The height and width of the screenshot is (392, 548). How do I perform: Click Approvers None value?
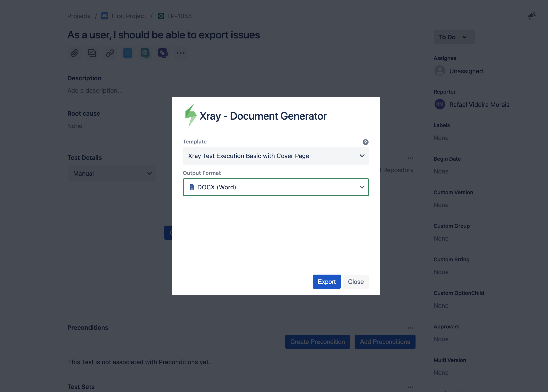(441, 339)
